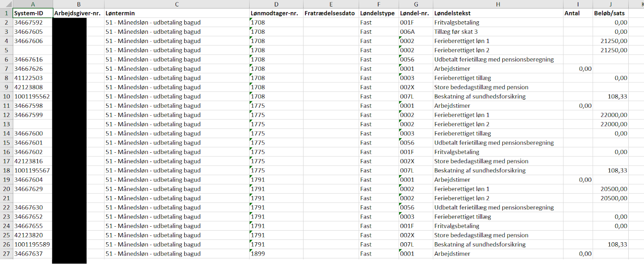
Task: Click Løndel-nr. 002X in row 9
Action: [416, 87]
